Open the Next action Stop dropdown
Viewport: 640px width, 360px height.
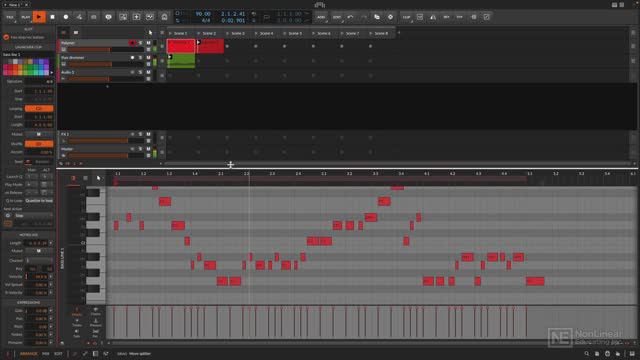click(x=33, y=216)
